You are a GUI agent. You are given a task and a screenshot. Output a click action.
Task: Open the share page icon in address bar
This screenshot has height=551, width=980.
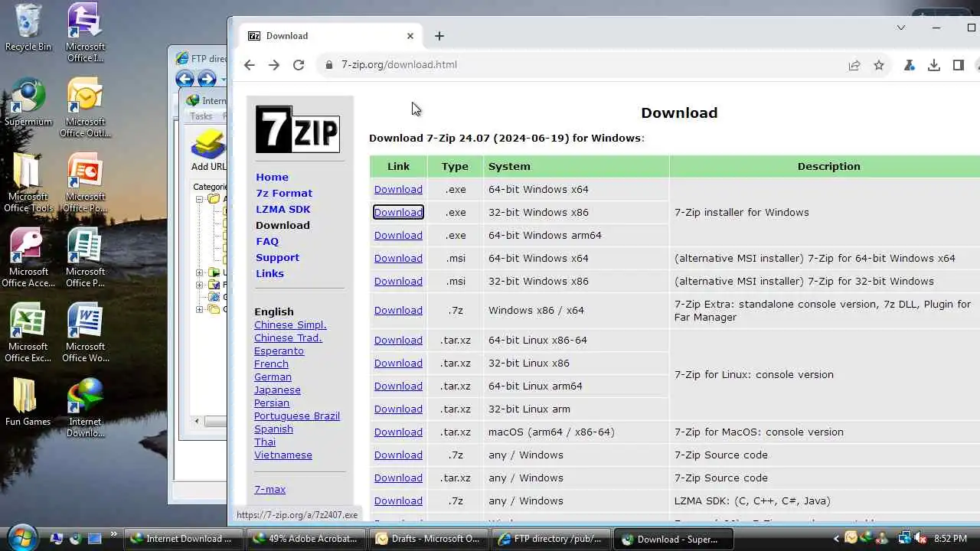(x=854, y=65)
